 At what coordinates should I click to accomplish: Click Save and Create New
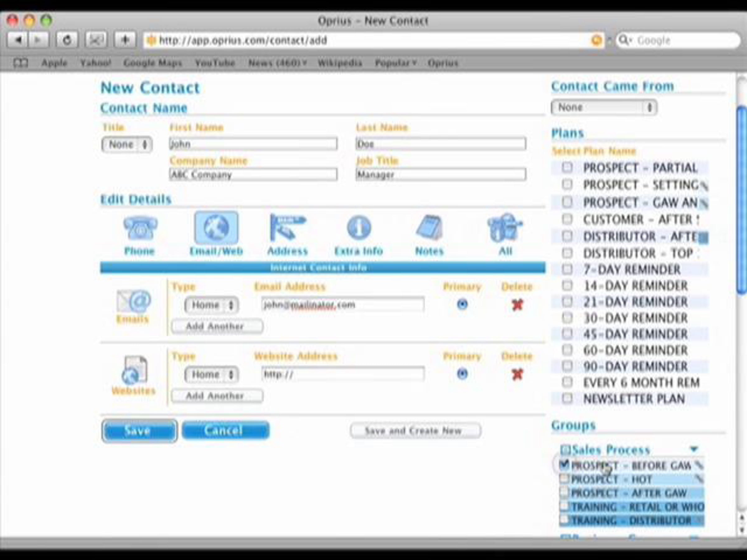click(416, 430)
